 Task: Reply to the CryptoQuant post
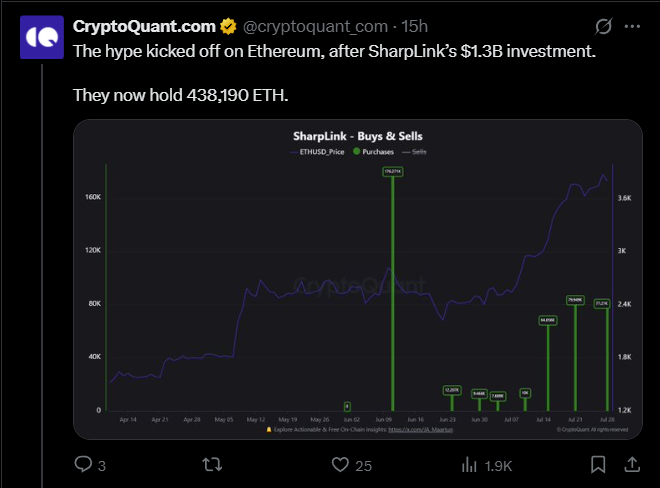tap(83, 464)
